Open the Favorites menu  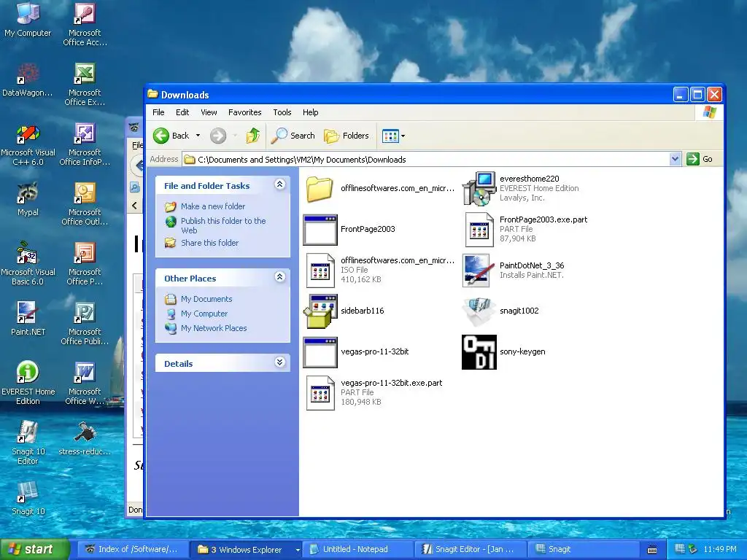245,112
